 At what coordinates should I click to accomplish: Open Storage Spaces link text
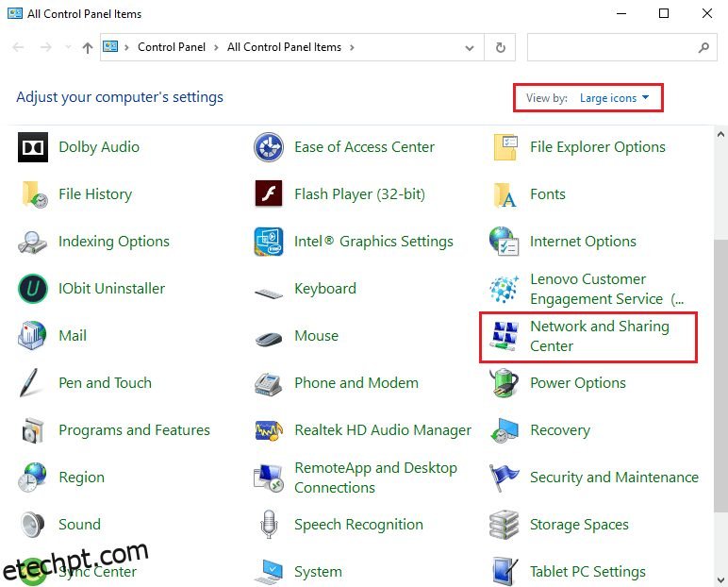[x=579, y=525]
